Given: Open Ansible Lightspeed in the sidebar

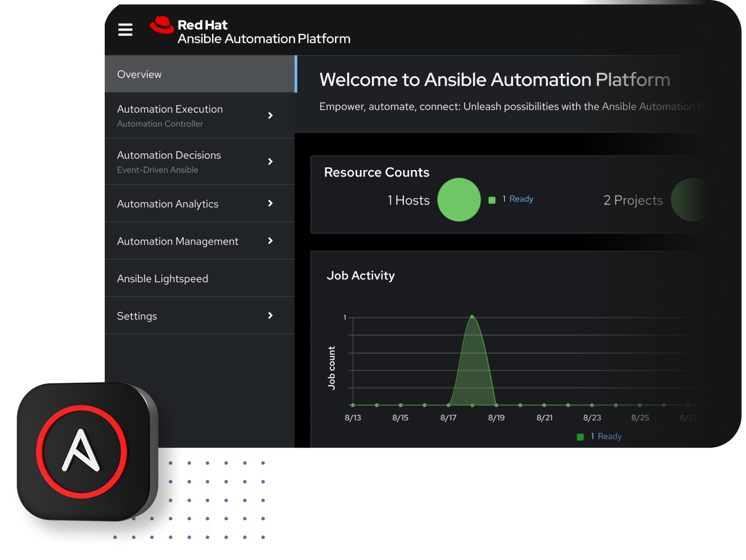Looking at the screenshot, I should point(162,279).
